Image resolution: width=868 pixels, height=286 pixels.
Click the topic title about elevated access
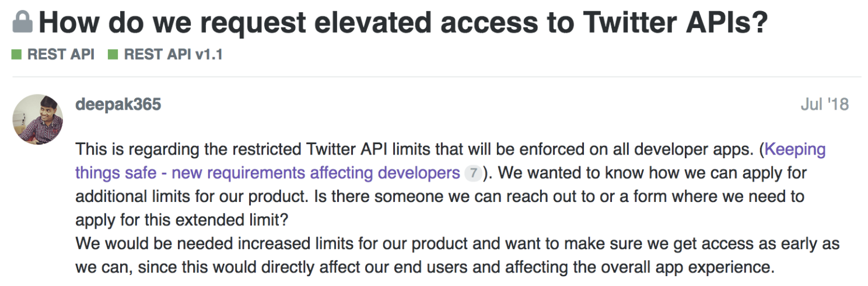[x=402, y=23]
